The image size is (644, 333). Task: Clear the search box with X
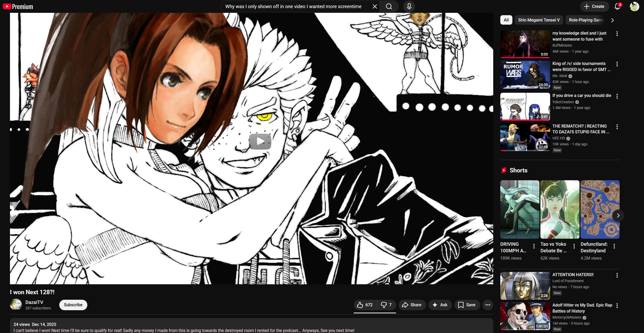tap(375, 6)
